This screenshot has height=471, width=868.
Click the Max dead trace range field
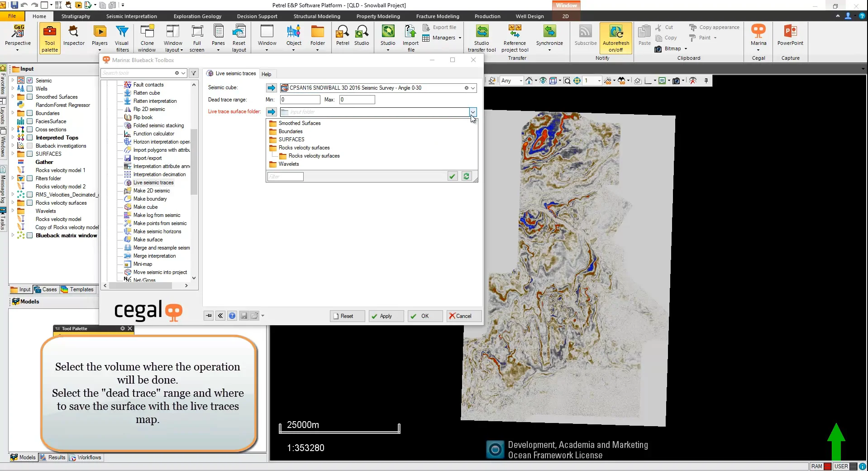pyautogui.click(x=357, y=100)
